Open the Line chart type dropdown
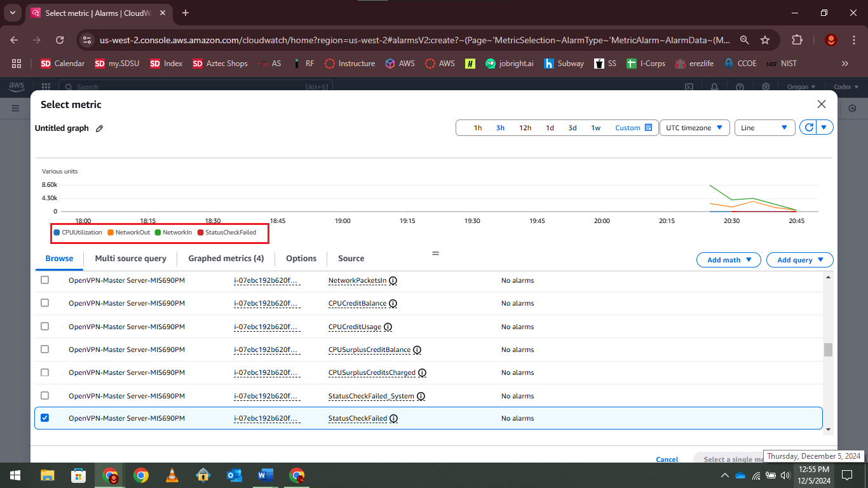This screenshot has width=868, height=488. pos(764,128)
